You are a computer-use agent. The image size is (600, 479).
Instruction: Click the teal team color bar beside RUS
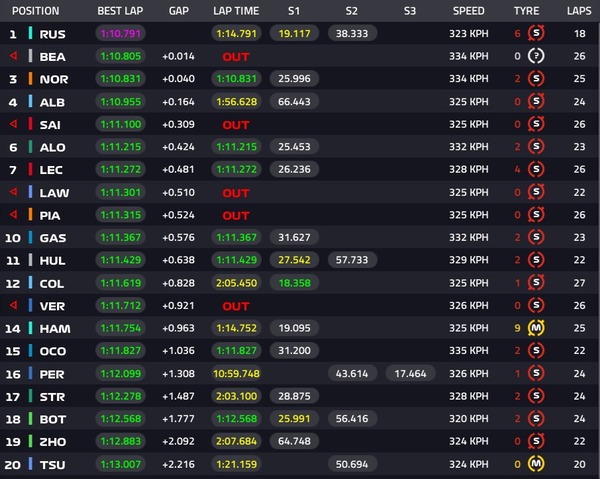pos(31,33)
